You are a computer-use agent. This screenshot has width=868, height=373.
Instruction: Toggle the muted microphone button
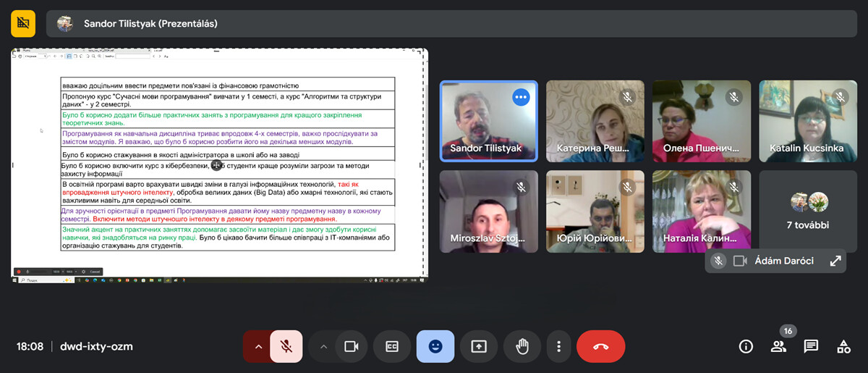point(286,346)
